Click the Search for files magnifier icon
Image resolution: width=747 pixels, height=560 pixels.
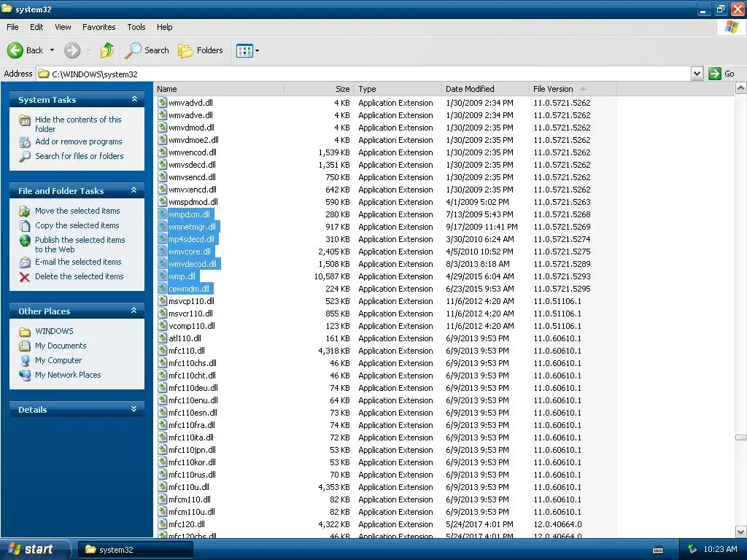coord(25,156)
